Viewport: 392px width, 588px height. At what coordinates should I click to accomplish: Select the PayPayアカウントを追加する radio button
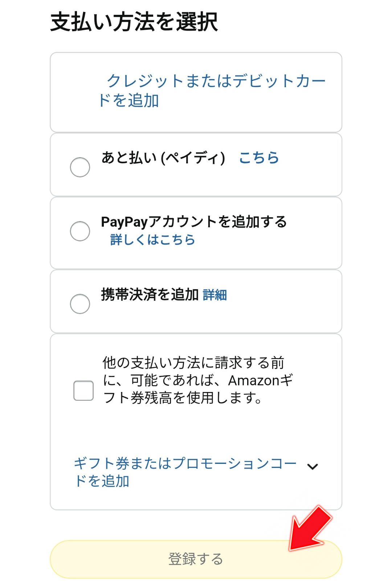click(x=80, y=231)
